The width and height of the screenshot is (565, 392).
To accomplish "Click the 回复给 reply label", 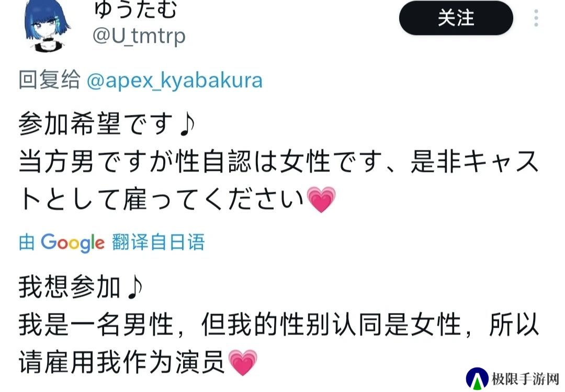I will (49, 79).
